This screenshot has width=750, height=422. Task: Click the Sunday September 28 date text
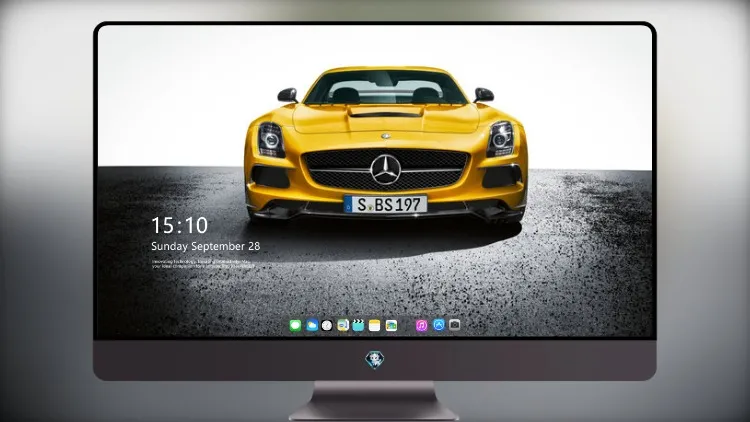tap(206, 246)
